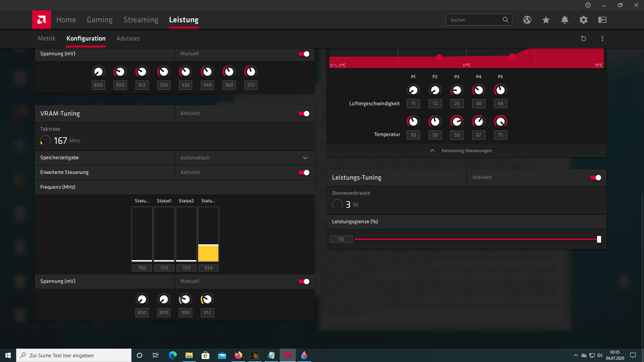This screenshot has width=644, height=362.
Task: Open settings gear icon
Action: [x=584, y=20]
